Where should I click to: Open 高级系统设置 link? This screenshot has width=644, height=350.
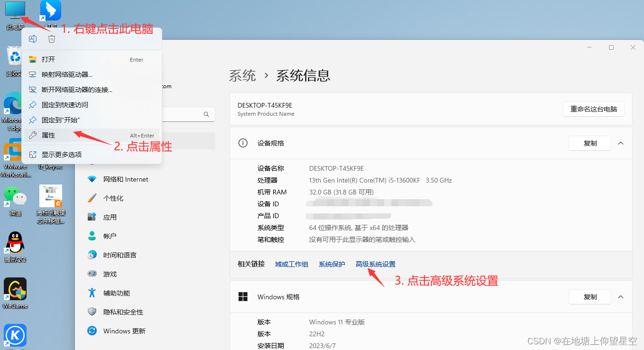pyautogui.click(x=375, y=264)
